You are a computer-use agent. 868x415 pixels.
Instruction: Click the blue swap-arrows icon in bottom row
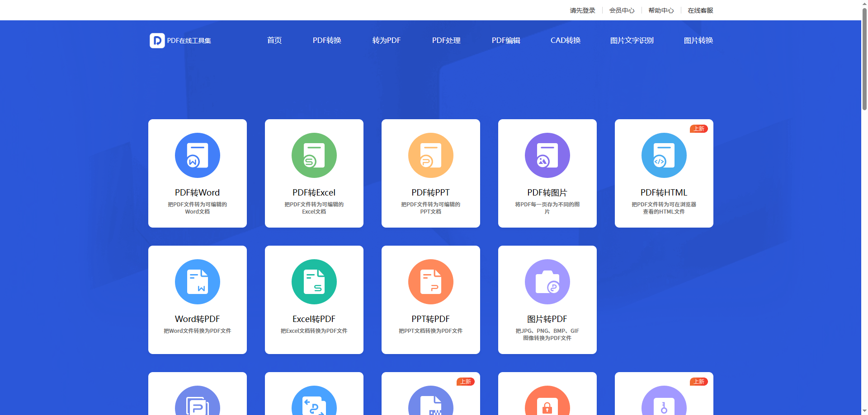point(314,401)
